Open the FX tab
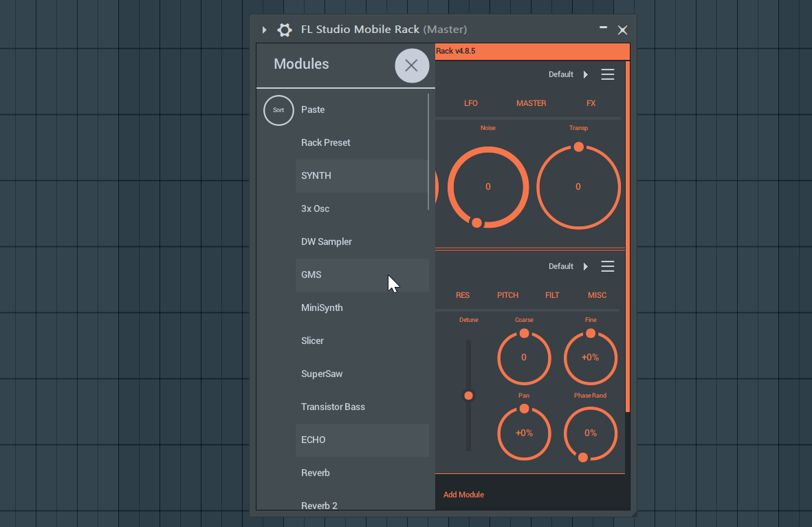812x527 pixels. tap(591, 103)
